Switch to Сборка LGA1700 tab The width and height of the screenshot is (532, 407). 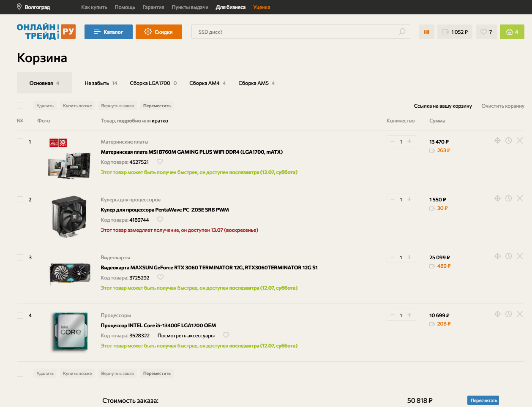(153, 83)
